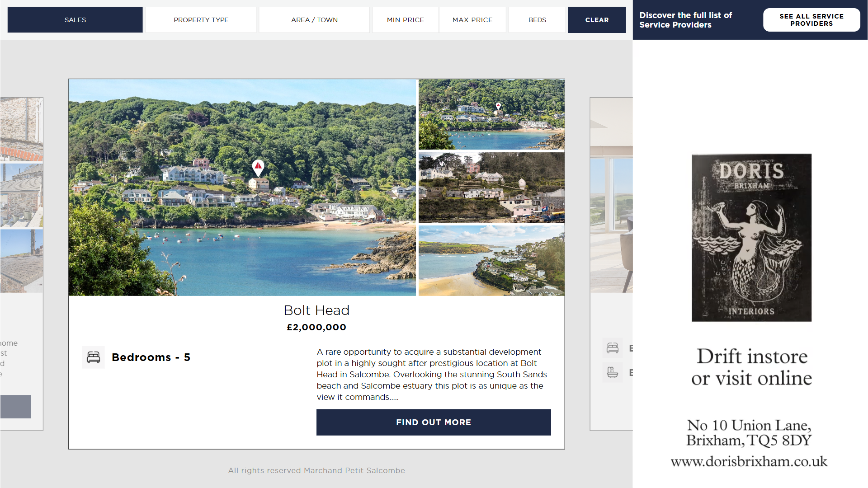Click the Doris Brixham mermaid logo
This screenshot has height=488, width=868.
tap(751, 238)
